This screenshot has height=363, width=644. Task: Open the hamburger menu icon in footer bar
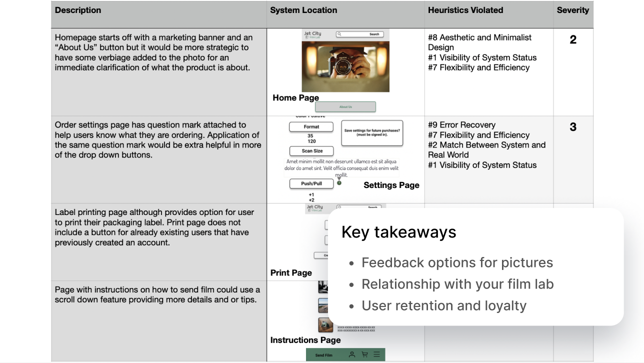tap(376, 354)
